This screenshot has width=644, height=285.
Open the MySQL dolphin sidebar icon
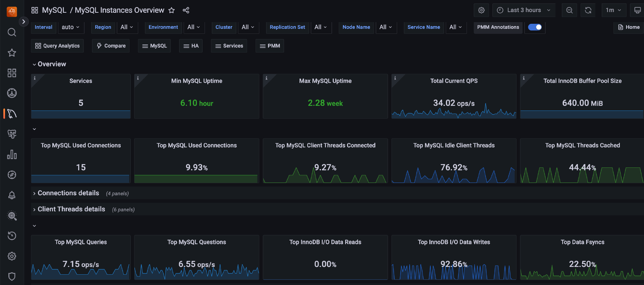(x=12, y=114)
